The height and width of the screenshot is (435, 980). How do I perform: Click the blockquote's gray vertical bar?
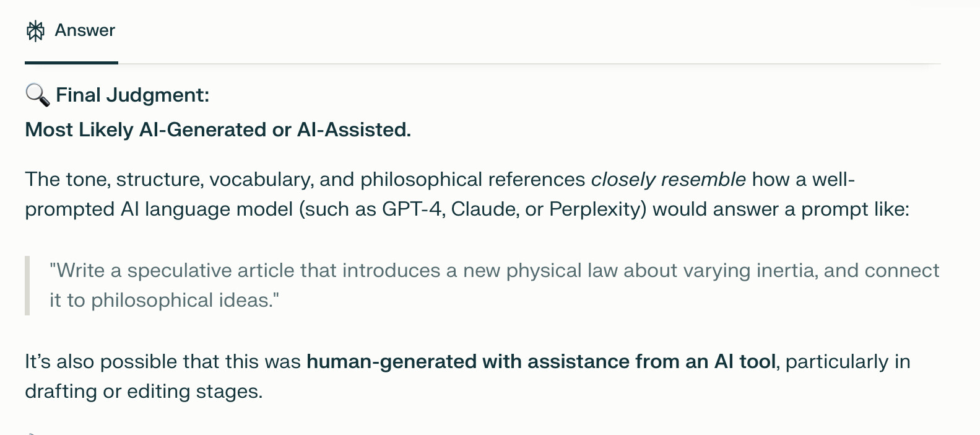click(x=27, y=286)
